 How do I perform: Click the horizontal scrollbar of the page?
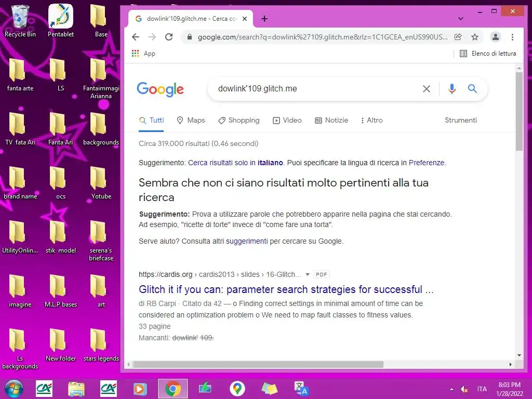258,364
